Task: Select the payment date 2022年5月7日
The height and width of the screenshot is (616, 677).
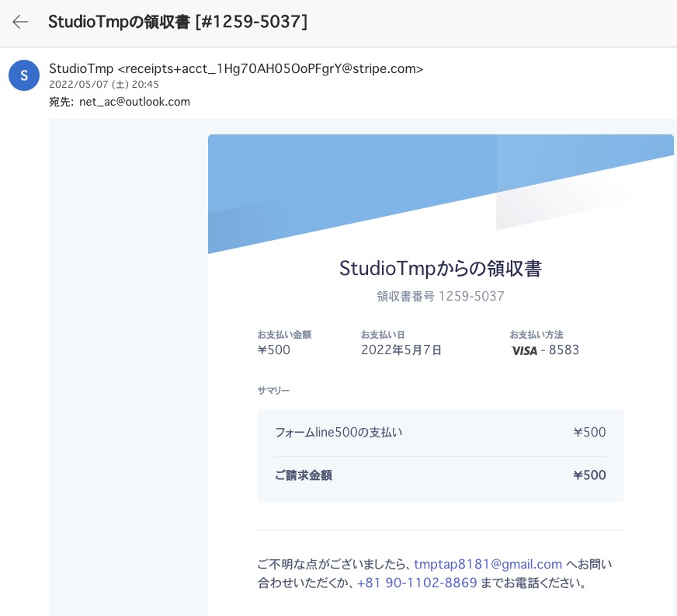Action: pos(401,350)
